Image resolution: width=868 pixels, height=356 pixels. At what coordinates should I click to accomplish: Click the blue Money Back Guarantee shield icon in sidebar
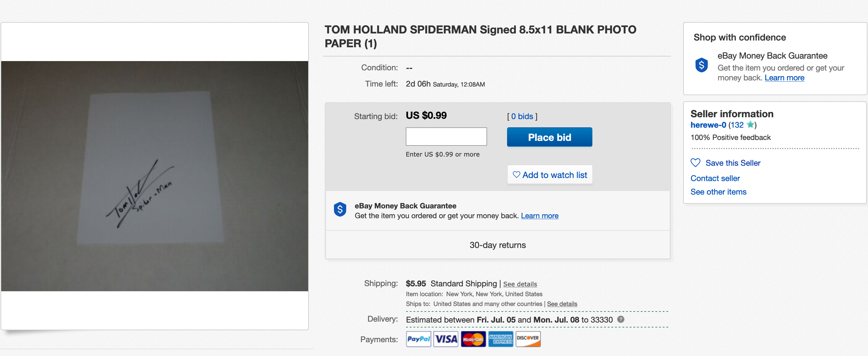702,65
